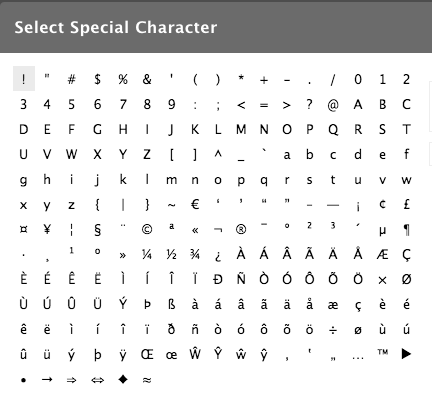Viewport: 432px width, 394px height.
Task: Select the yen ¥ symbol
Action: point(47,229)
